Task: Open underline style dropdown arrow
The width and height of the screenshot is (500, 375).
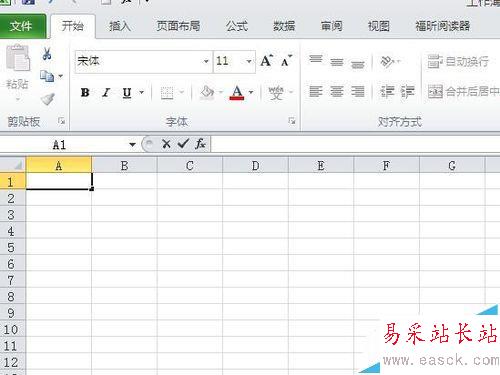Action: tap(142, 93)
